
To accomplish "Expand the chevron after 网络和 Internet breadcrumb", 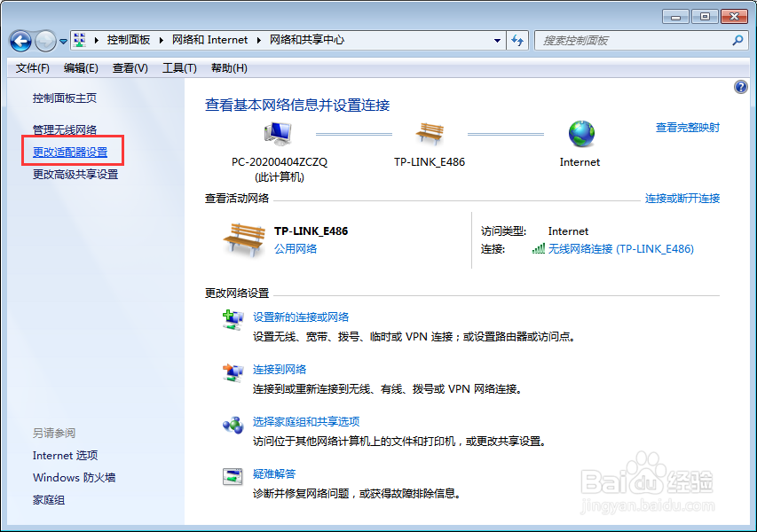I will (259, 40).
